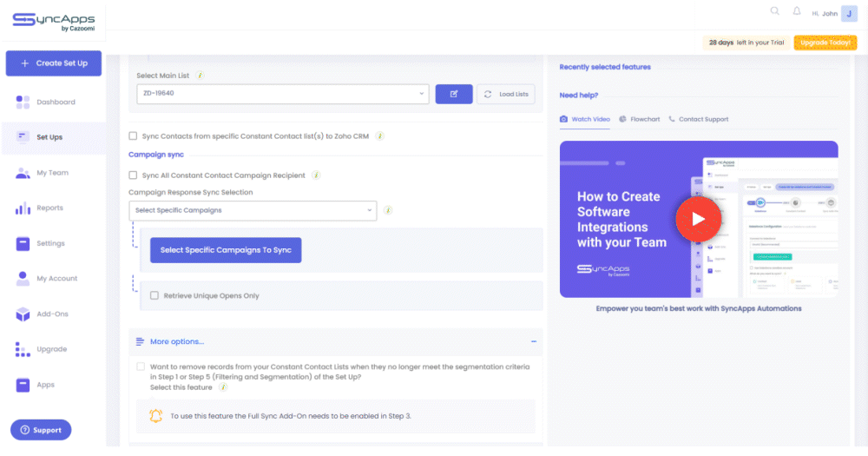This screenshot has width=868, height=456.
Task: Click the Upgrade Today! button
Action: [x=825, y=43]
